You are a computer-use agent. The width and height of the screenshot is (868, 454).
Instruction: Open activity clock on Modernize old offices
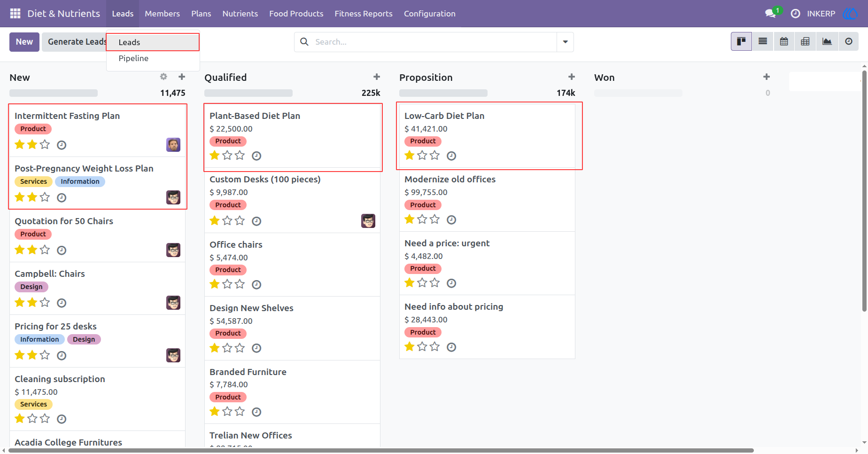(451, 219)
